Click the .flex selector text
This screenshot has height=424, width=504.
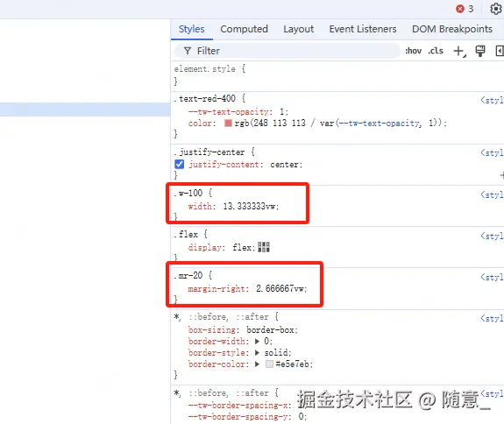pyautogui.click(x=186, y=234)
